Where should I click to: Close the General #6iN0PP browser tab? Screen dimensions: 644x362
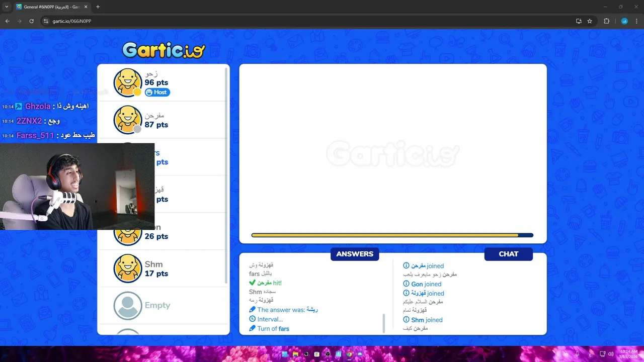pos(85,7)
